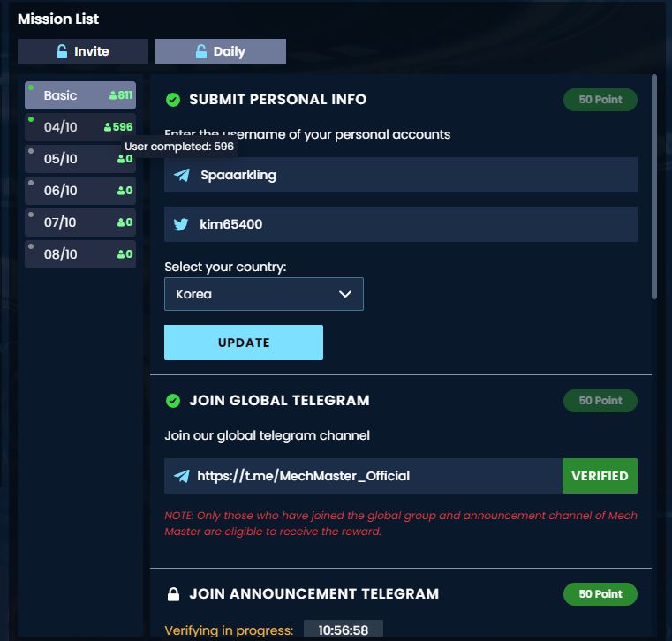
Task: Click the unlocked padlock icon on Daily
Action: pyautogui.click(x=201, y=51)
